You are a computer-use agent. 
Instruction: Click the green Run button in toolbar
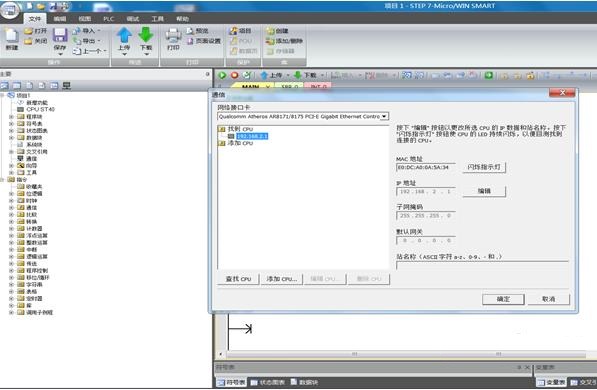(x=222, y=75)
